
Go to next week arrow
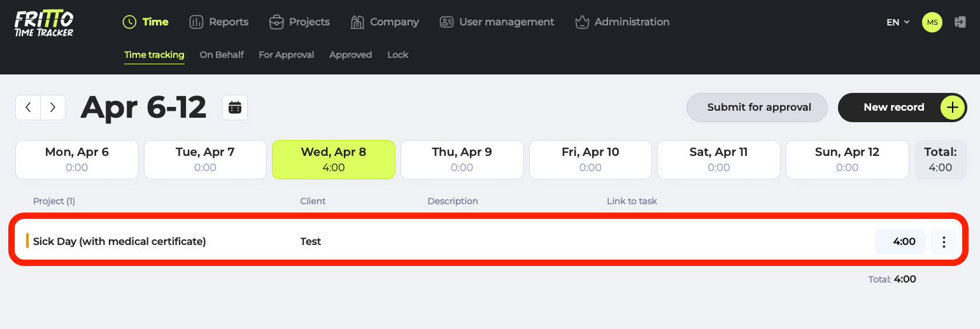(53, 108)
